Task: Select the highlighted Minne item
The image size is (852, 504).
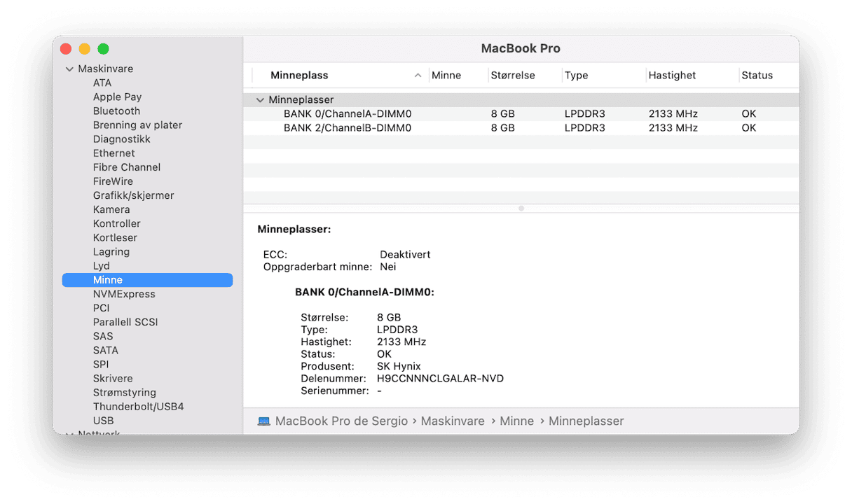Action: point(147,280)
